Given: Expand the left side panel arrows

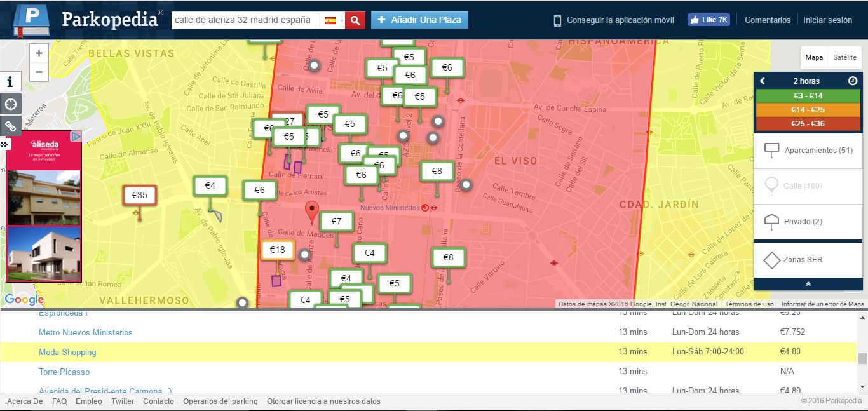Looking at the screenshot, I should click(x=5, y=145).
